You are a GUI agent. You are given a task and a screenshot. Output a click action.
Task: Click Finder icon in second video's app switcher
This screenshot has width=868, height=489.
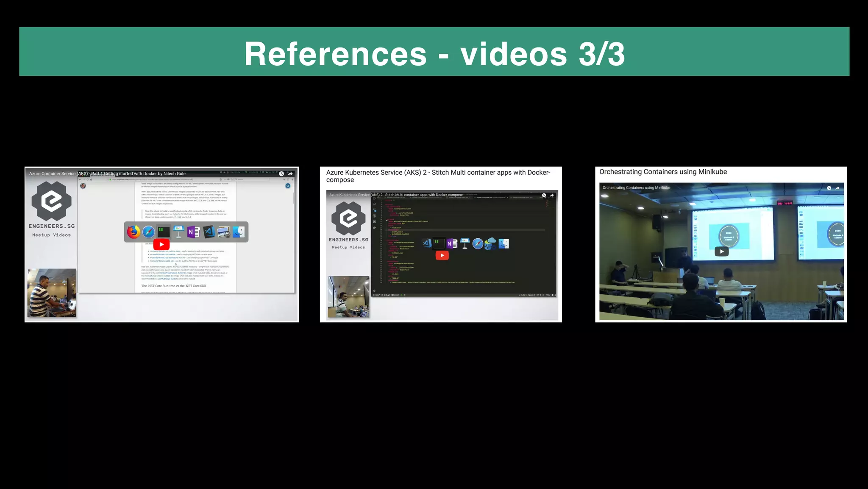pyautogui.click(x=504, y=243)
